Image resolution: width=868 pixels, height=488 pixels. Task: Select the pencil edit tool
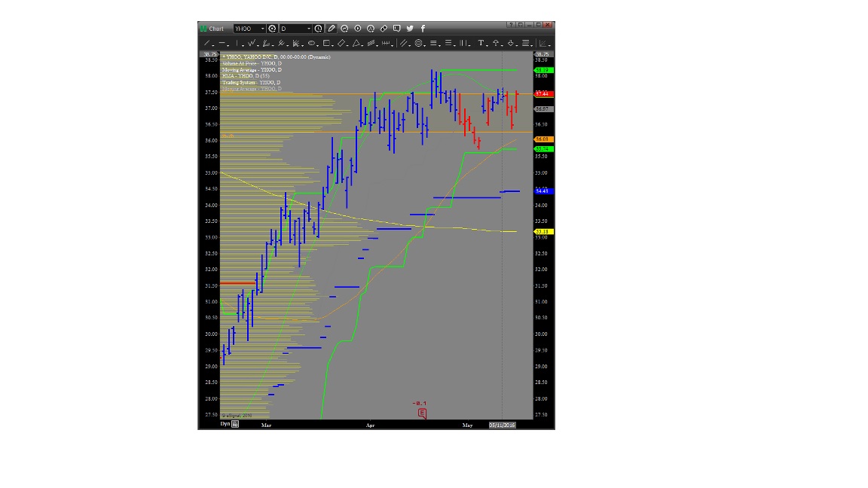(332, 29)
